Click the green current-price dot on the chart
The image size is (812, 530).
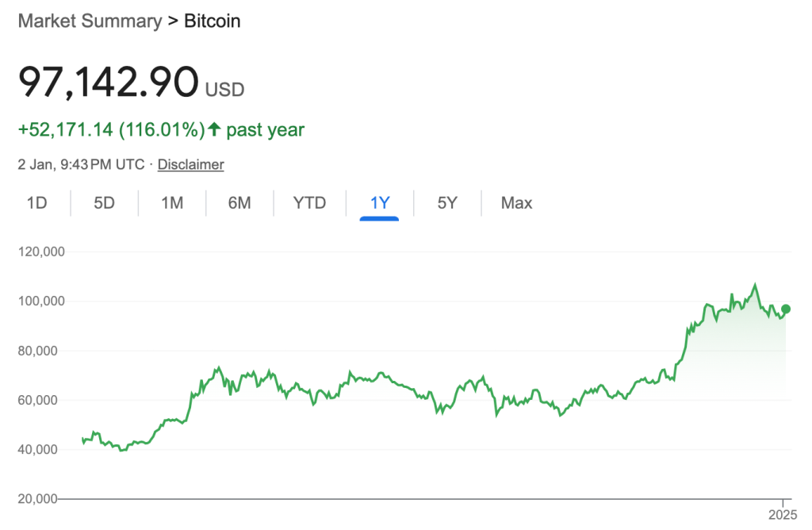(x=786, y=309)
